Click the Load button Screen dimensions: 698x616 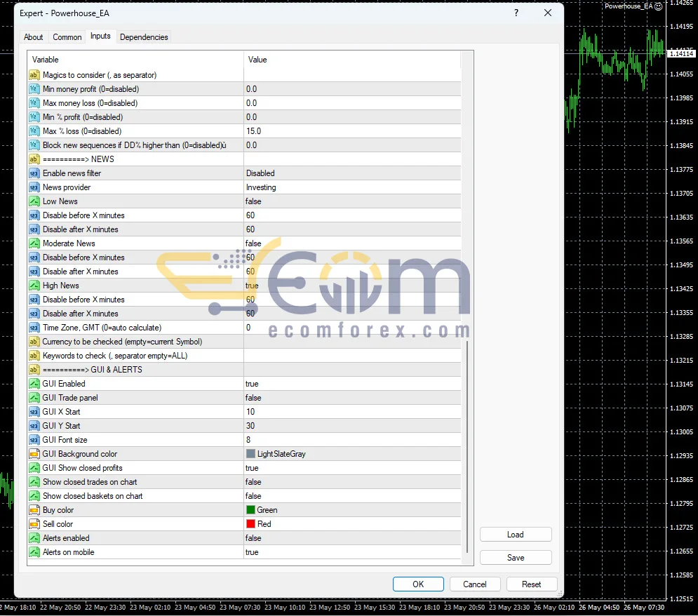[x=516, y=535]
